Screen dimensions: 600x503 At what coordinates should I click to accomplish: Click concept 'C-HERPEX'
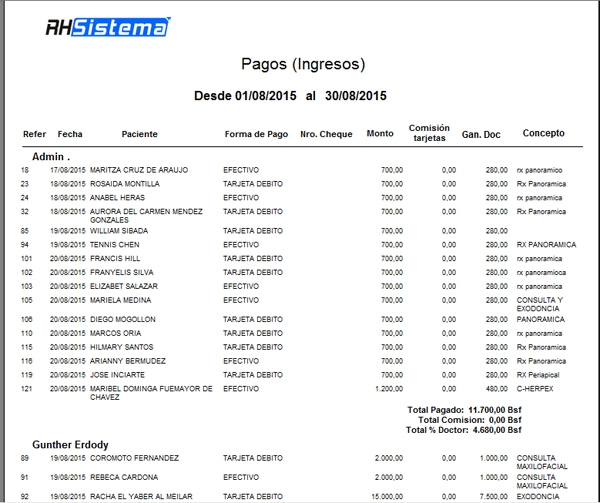tap(535, 389)
